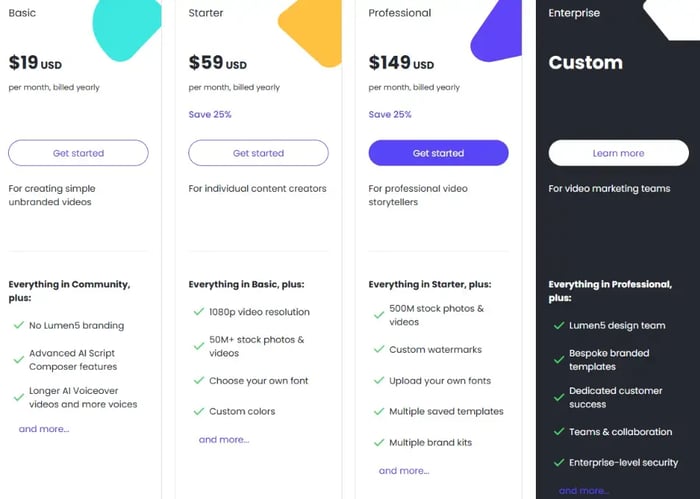Click checkmark next to Multiple brand kits
The image size is (700, 499).
379,442
